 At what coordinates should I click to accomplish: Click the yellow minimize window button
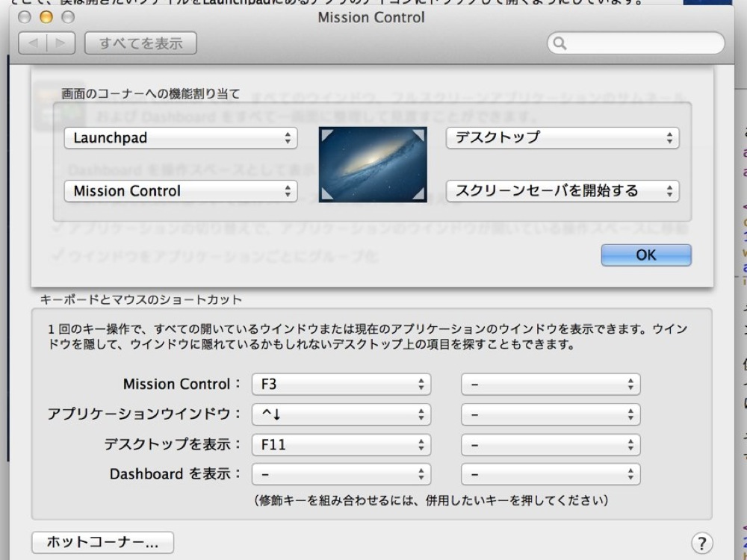pos(46,17)
